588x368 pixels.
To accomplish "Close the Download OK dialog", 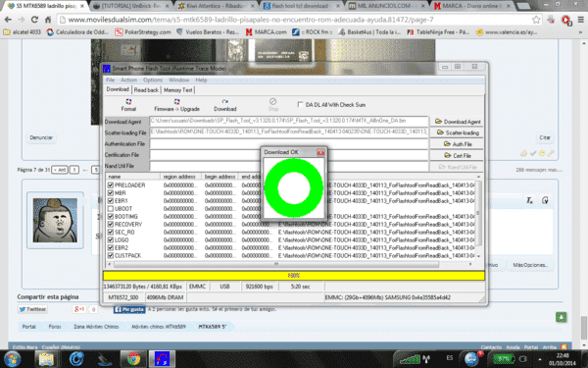I will (320, 152).
